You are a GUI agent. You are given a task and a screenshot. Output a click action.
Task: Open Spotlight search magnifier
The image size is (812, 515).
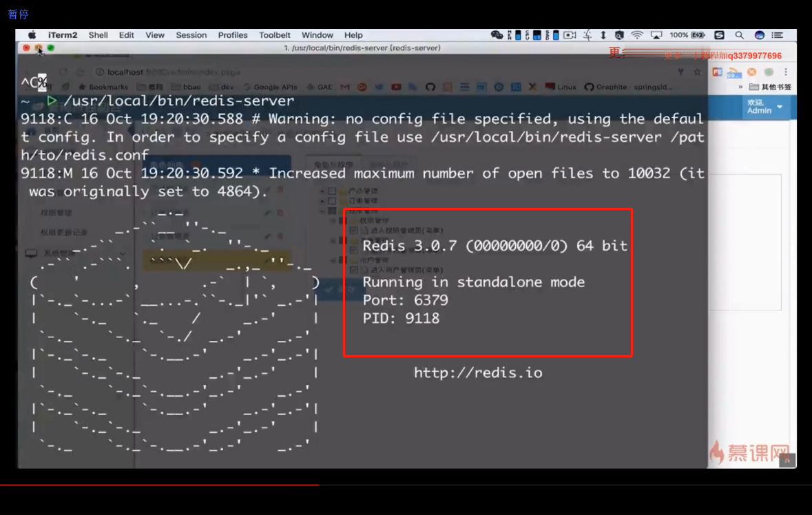(740, 35)
